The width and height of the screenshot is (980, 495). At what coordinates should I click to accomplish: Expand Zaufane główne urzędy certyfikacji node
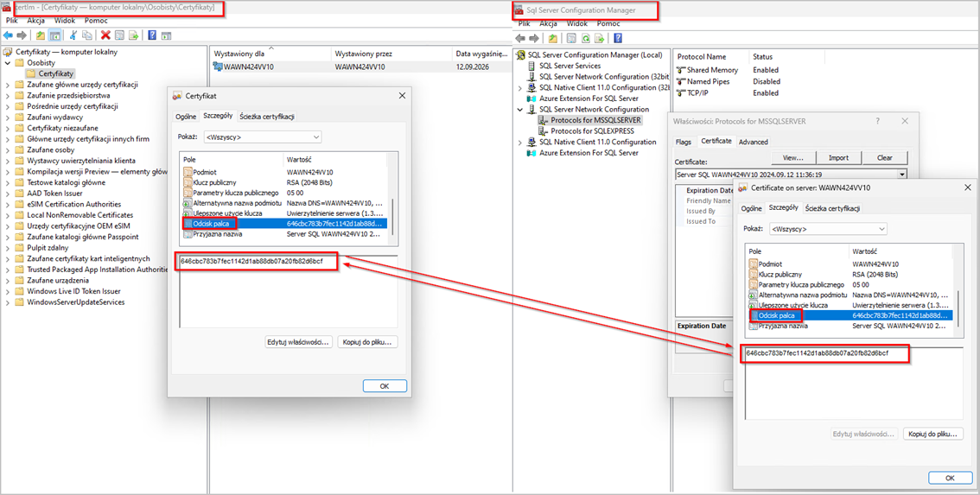tap(8, 85)
